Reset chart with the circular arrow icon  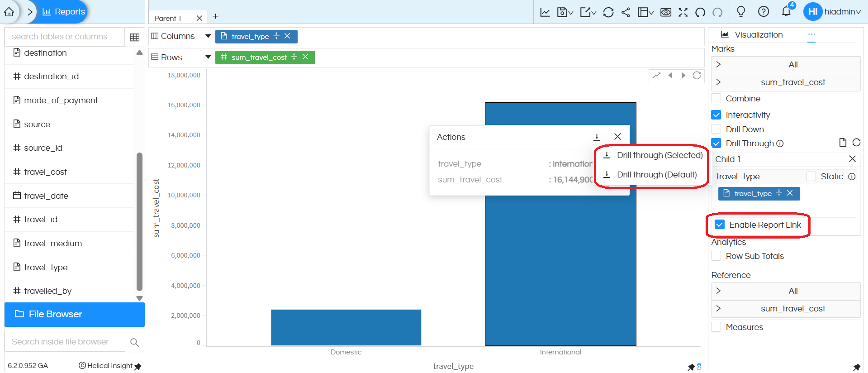tap(697, 76)
